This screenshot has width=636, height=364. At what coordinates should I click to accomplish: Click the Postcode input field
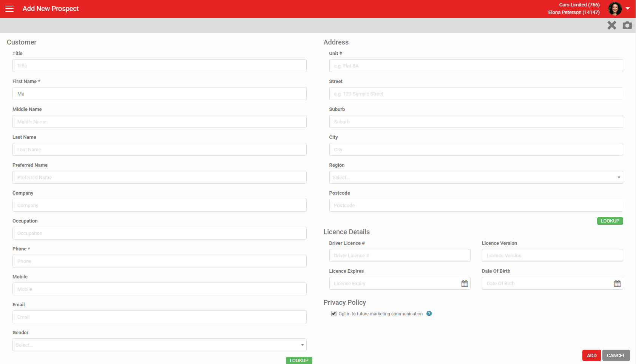click(476, 205)
